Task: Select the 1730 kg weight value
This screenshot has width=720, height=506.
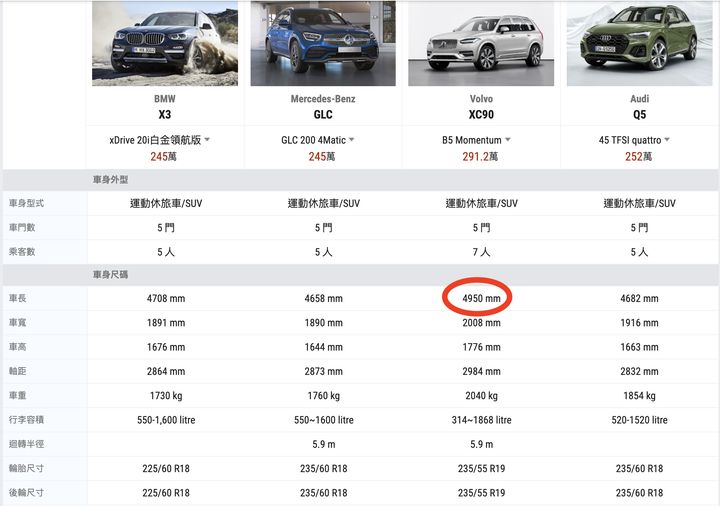Action: (166, 396)
